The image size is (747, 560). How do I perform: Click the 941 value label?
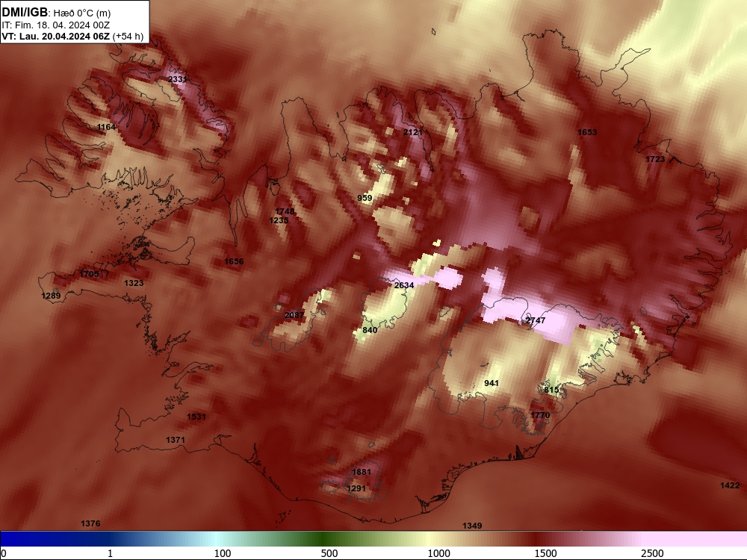pyautogui.click(x=492, y=383)
